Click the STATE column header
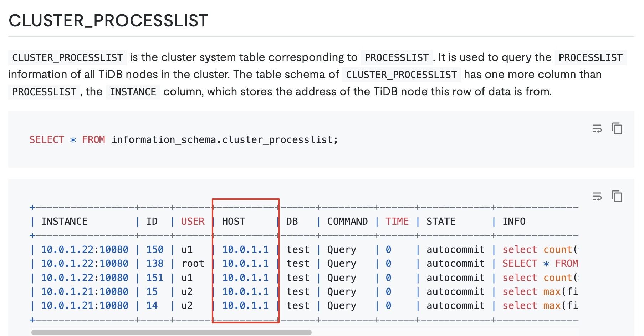The image size is (644, 336). 441,222
